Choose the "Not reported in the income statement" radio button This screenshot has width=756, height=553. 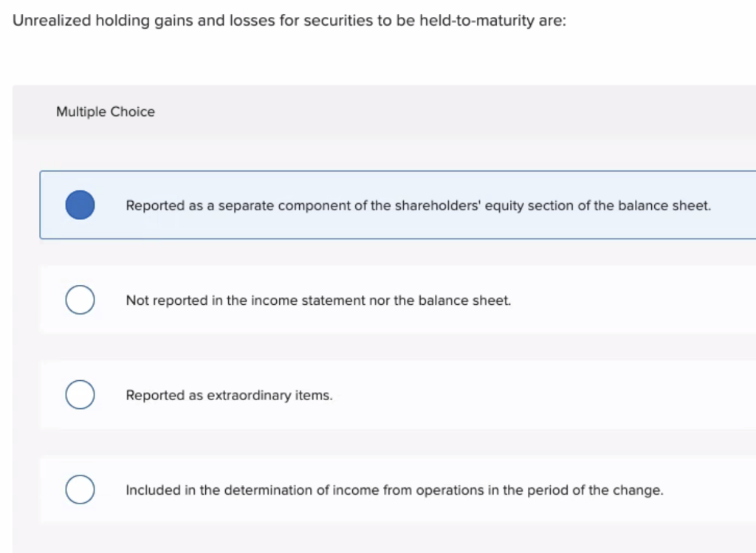79,300
